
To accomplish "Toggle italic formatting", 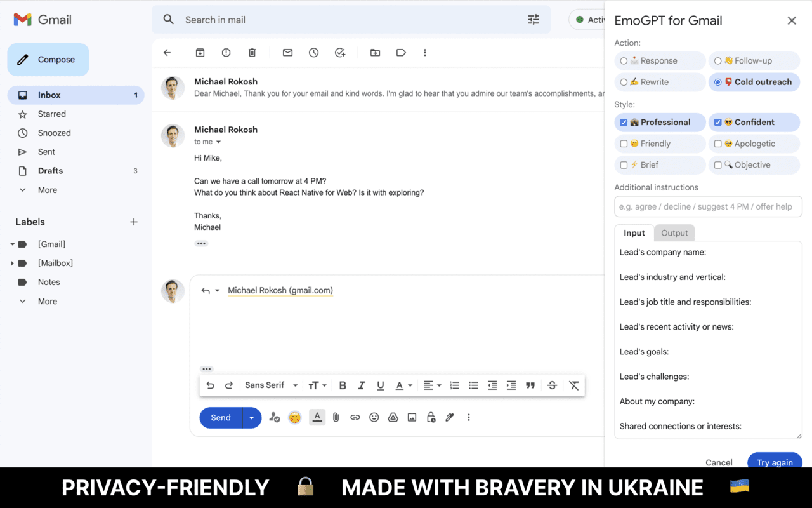I will click(x=362, y=385).
